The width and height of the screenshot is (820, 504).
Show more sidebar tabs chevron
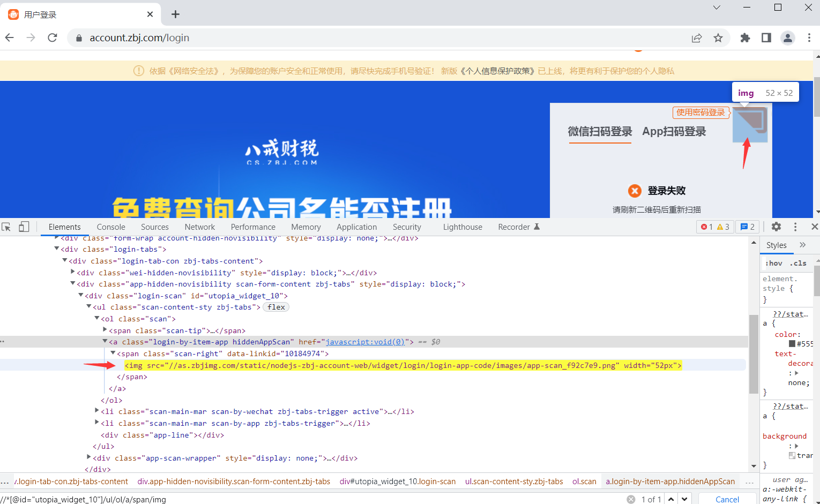(x=802, y=245)
